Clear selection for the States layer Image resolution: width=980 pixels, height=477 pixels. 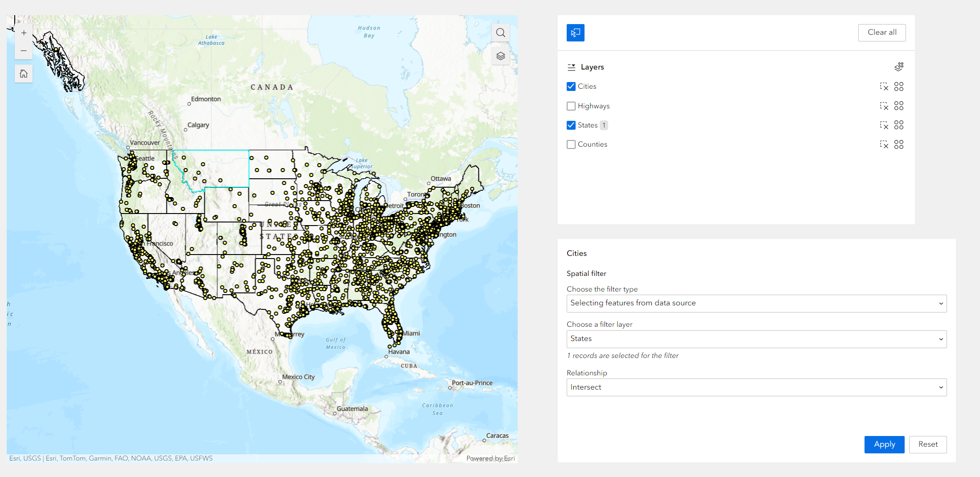(x=884, y=125)
